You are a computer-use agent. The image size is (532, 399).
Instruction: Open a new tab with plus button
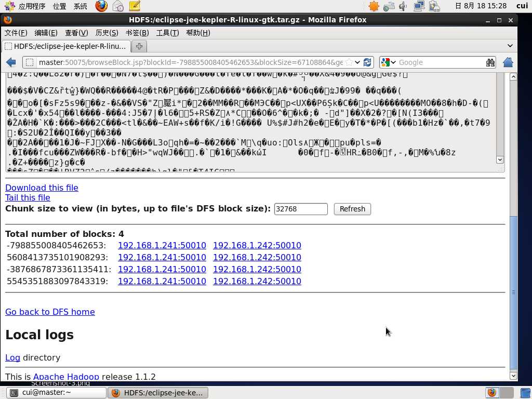tap(139, 46)
